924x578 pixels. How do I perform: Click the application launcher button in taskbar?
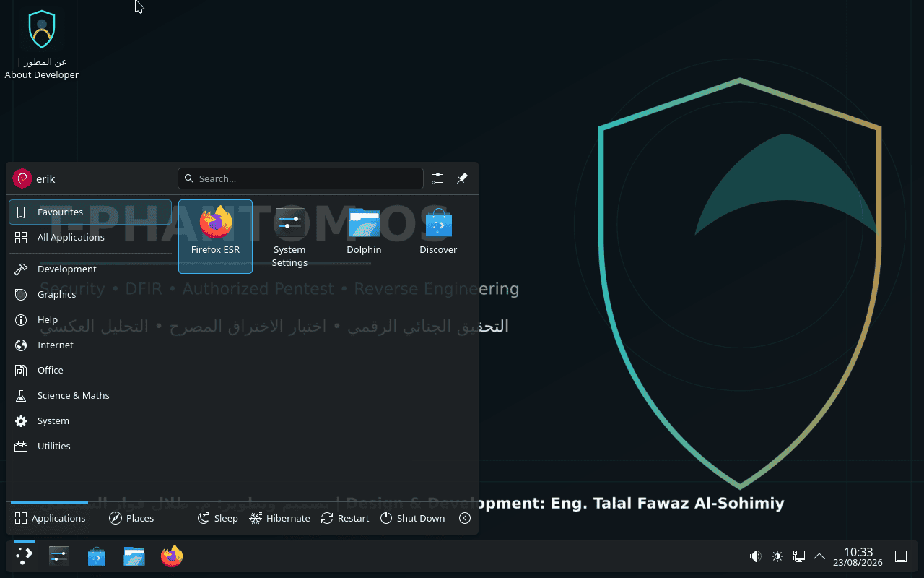[x=25, y=556]
